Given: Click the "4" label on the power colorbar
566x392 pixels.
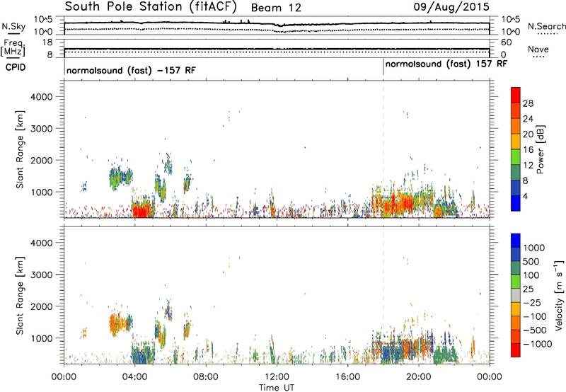Looking at the screenshot, I should click(x=526, y=196).
